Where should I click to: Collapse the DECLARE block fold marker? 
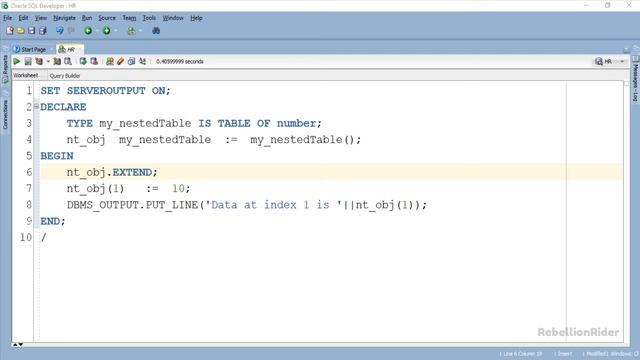point(36,106)
